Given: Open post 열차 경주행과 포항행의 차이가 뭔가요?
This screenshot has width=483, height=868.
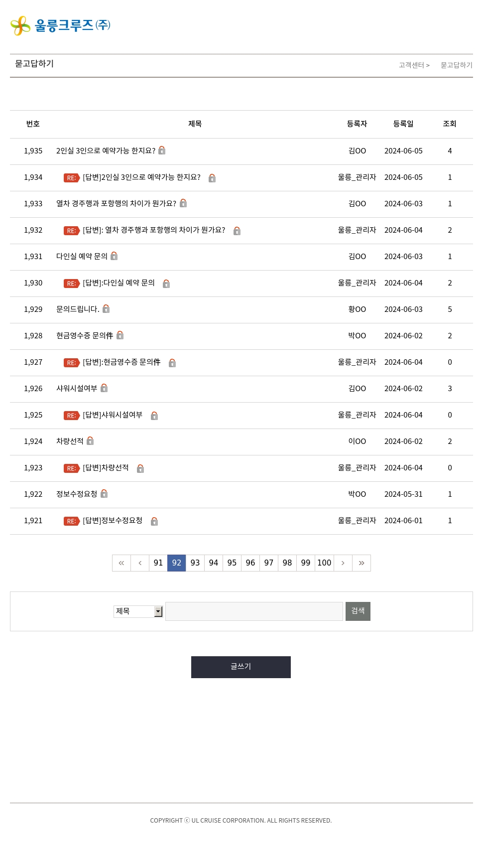Looking at the screenshot, I should click(116, 203).
